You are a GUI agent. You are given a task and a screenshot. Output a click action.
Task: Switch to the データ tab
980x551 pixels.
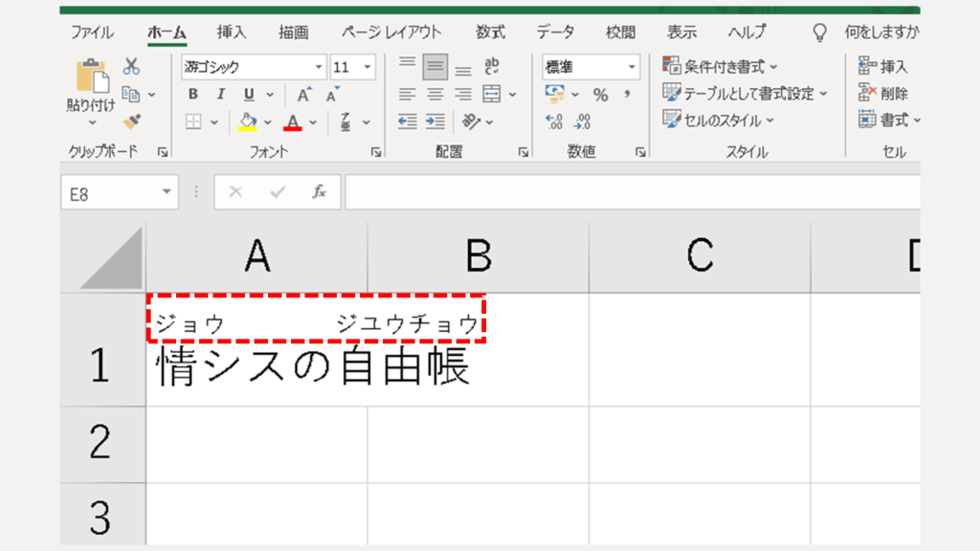[555, 33]
